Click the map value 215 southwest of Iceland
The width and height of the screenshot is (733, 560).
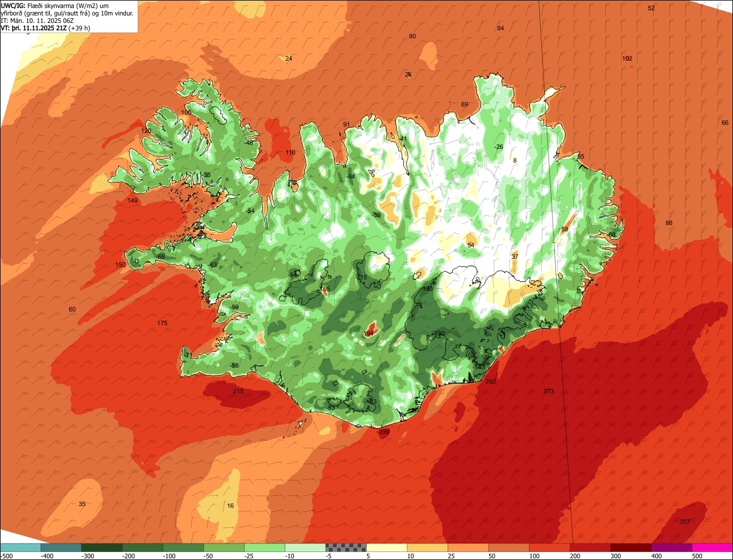pos(238,391)
